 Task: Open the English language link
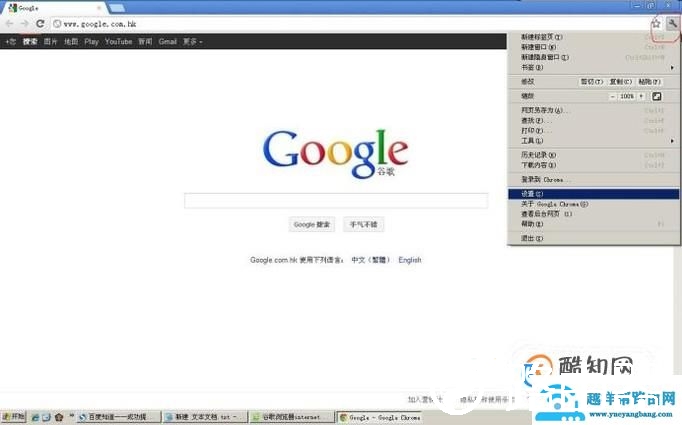[x=410, y=260]
